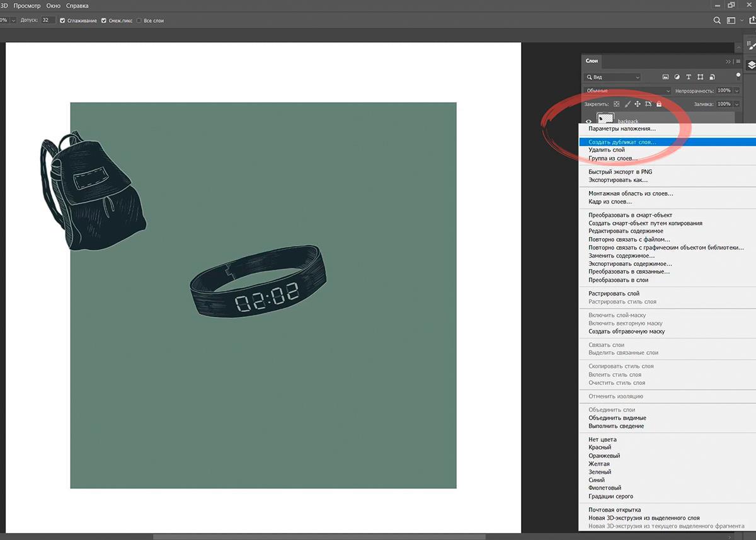Choose Создать дубликат слоя from context menu

pyautogui.click(x=622, y=142)
